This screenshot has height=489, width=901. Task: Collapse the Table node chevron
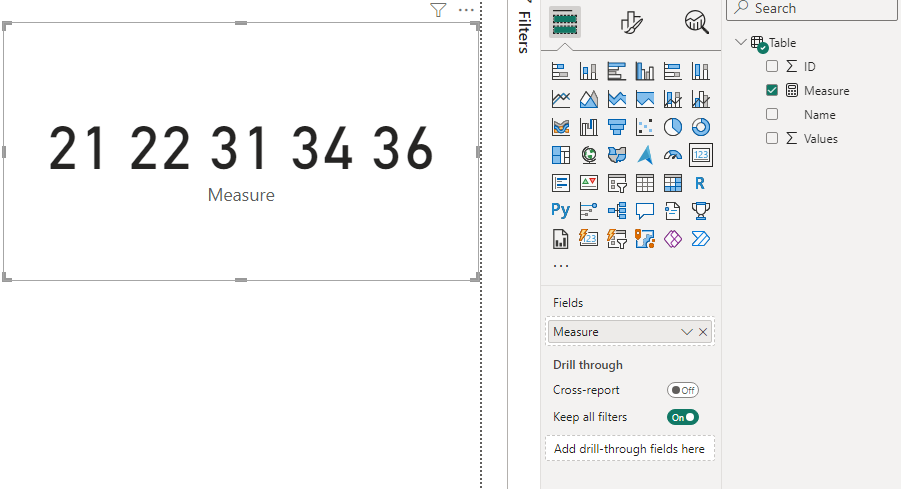[x=741, y=42]
